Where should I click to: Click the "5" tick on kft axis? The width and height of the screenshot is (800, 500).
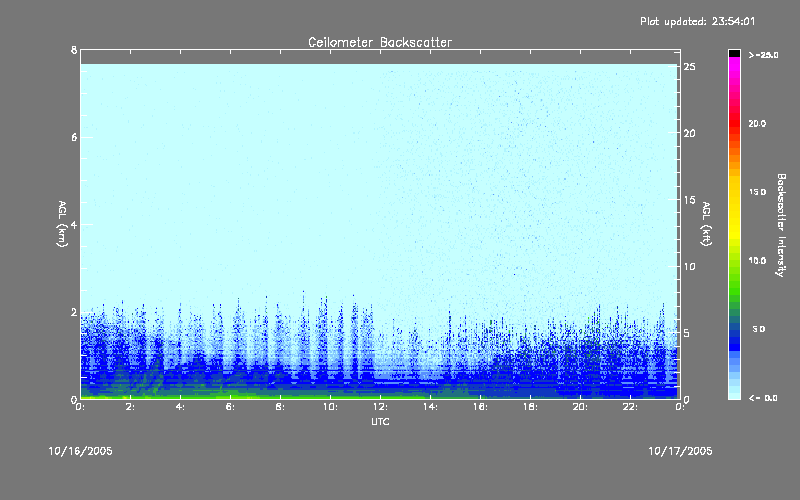point(686,333)
